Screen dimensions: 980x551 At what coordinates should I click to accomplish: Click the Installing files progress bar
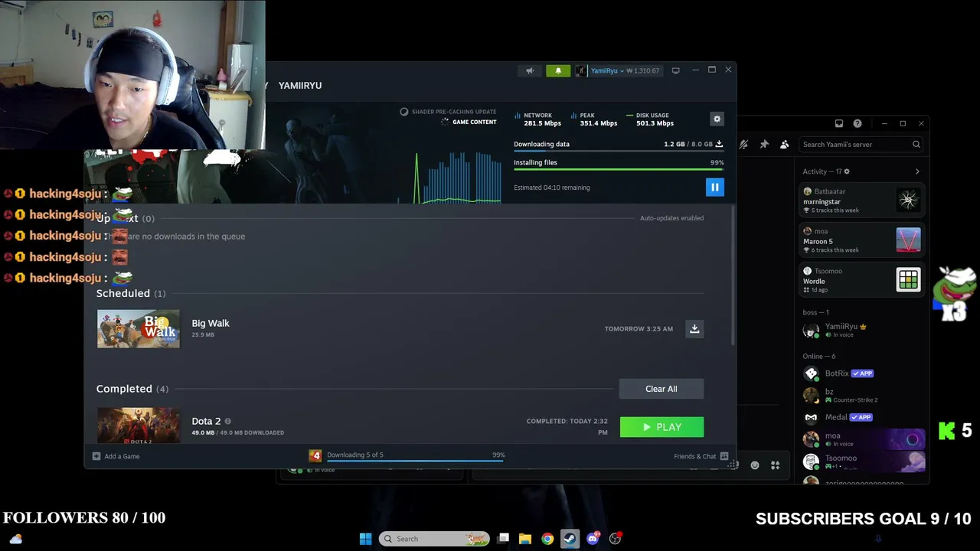click(619, 169)
